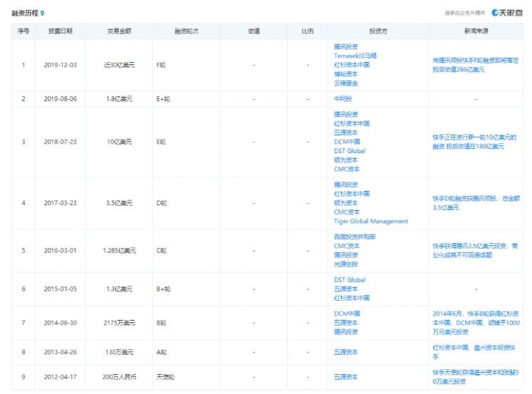The width and height of the screenshot is (532, 394).
Task: Open news link 红杉资本中国、晨兴资本投资快手
Action: coord(474,352)
